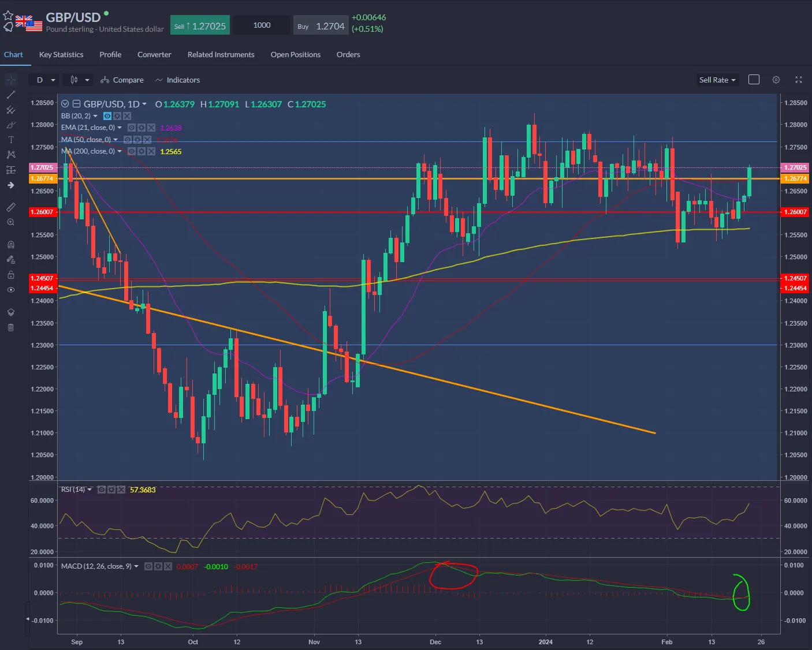Screen dimensions: 812x650
Task: Open the zoom-in magnifier tool
Action: [10, 222]
